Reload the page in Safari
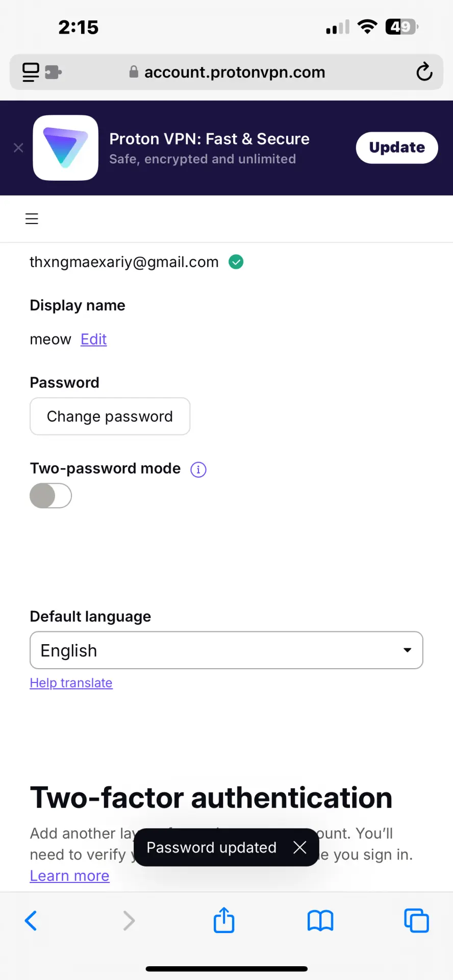Screen dimensions: 453x980 pos(424,72)
